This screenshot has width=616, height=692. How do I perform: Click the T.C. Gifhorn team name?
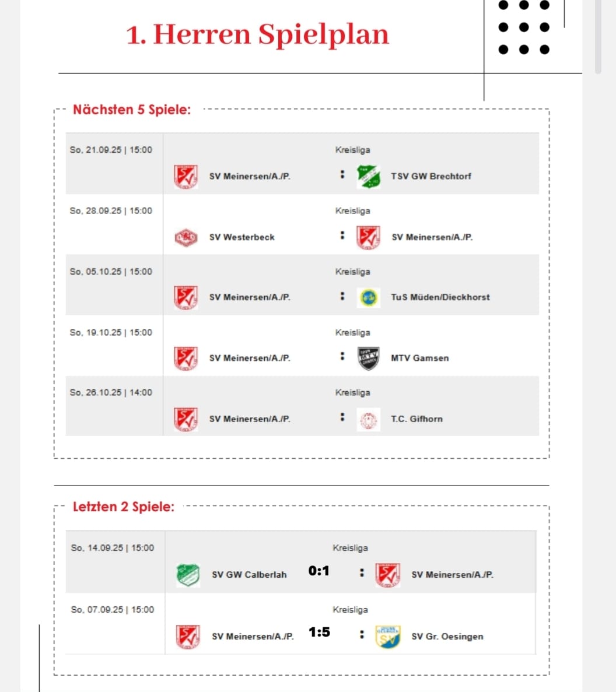(416, 419)
